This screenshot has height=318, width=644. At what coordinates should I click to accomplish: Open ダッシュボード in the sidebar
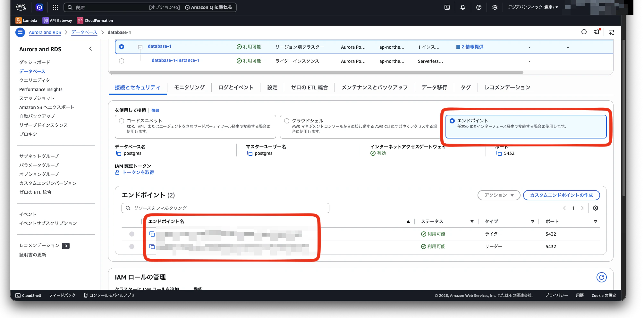[35, 62]
